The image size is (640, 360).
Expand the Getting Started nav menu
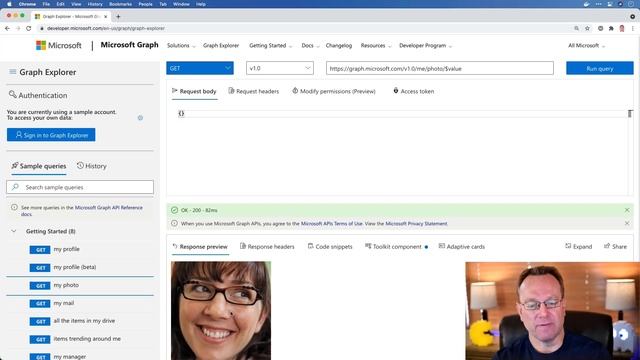click(x=271, y=46)
